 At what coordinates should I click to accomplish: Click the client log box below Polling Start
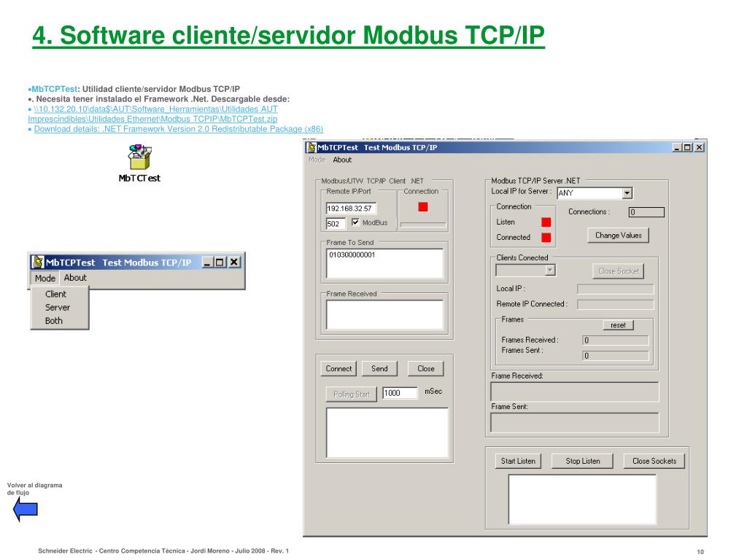tap(387, 432)
